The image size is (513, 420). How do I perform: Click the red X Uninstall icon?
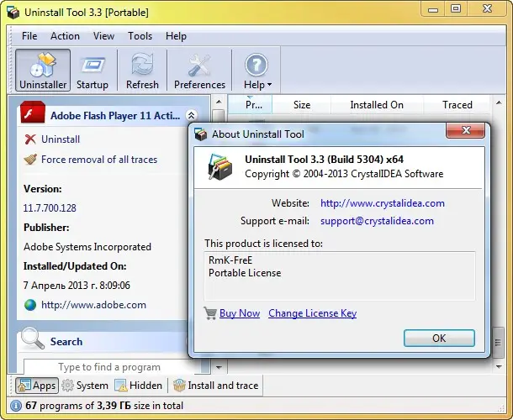[30, 139]
